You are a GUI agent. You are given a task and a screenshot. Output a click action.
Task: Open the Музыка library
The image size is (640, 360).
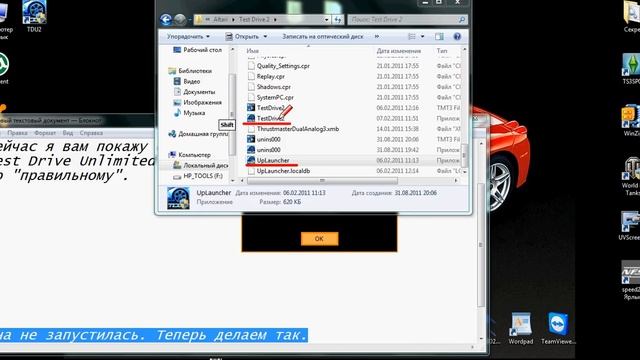[x=189, y=113]
